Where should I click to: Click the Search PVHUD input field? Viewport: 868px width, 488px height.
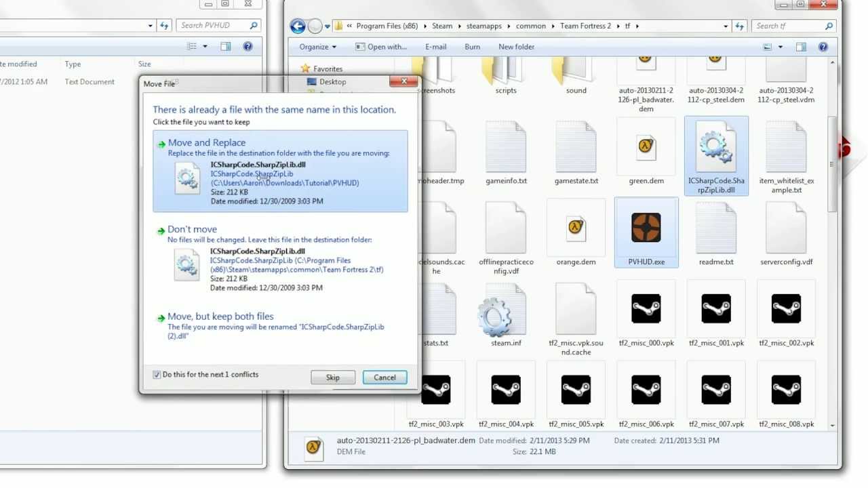click(x=218, y=25)
